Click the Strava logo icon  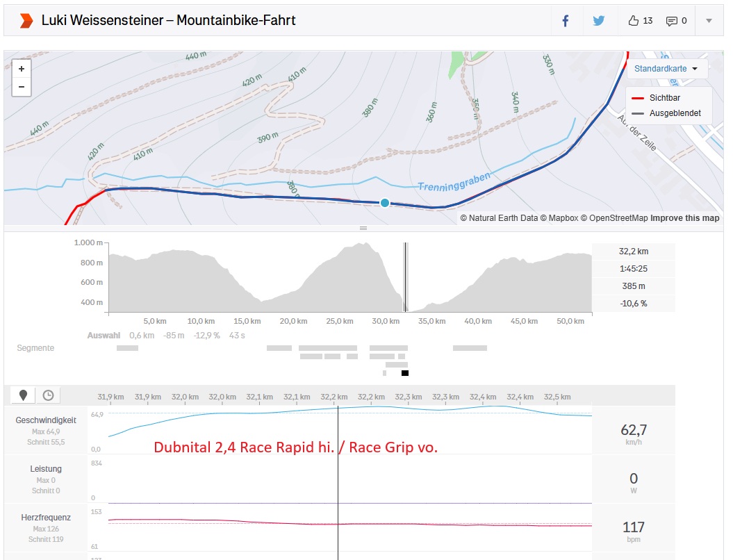coord(26,21)
